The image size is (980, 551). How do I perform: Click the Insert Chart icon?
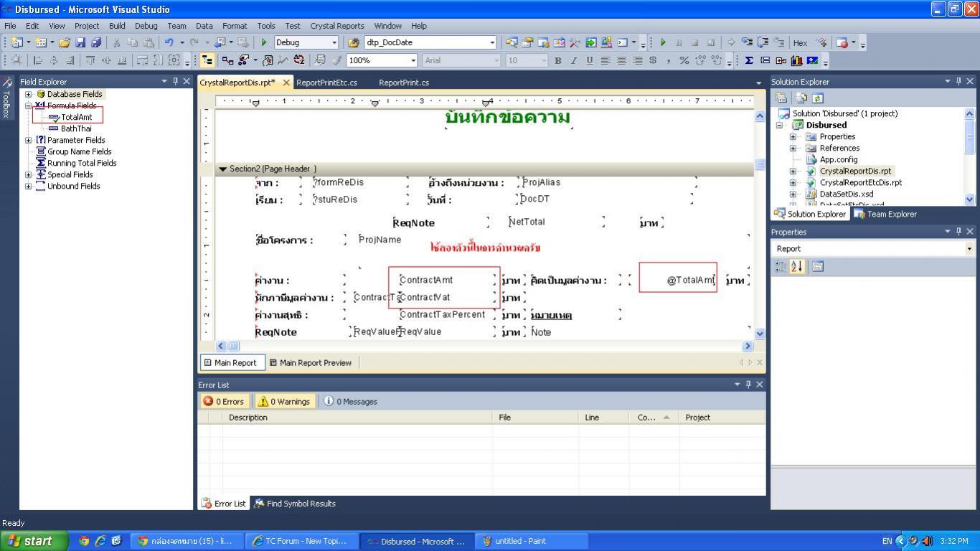click(796, 60)
